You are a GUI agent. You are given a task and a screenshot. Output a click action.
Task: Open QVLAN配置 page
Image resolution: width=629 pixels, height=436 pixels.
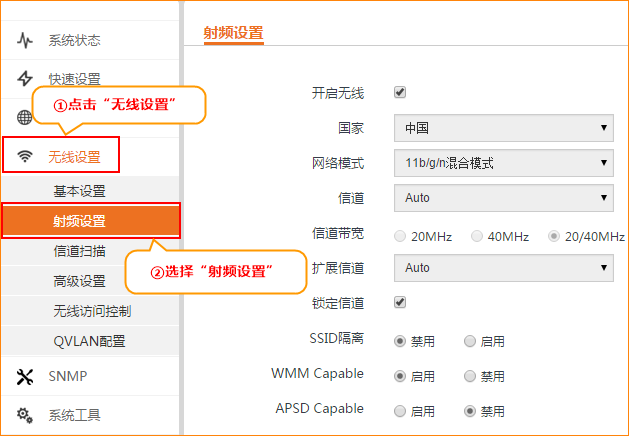click(x=90, y=341)
